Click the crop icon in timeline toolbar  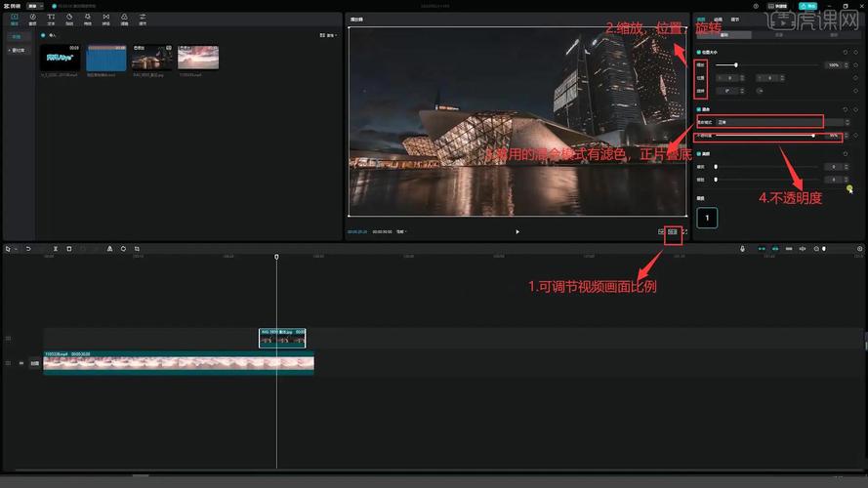pyautogui.click(x=137, y=249)
